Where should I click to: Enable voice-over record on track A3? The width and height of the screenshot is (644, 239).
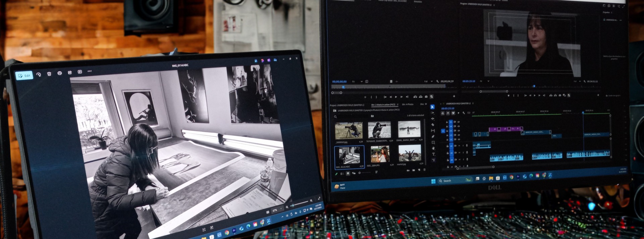pos(467,160)
